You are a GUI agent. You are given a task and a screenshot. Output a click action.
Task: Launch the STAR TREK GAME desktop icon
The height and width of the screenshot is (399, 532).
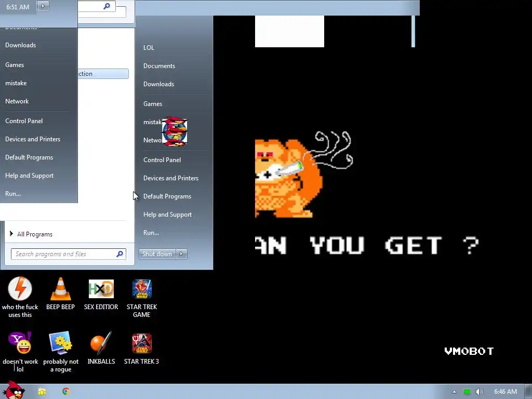(142, 289)
